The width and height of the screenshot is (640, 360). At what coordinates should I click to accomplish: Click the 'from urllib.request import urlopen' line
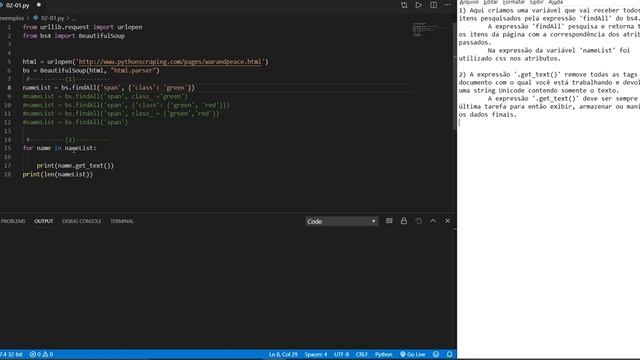82,27
